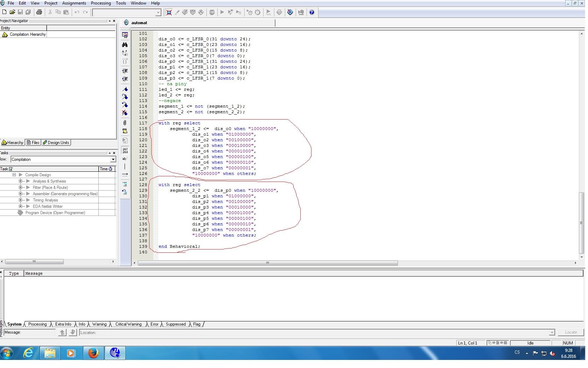Click the blue Help question mark icon
The width and height of the screenshot is (588, 368).
click(312, 12)
